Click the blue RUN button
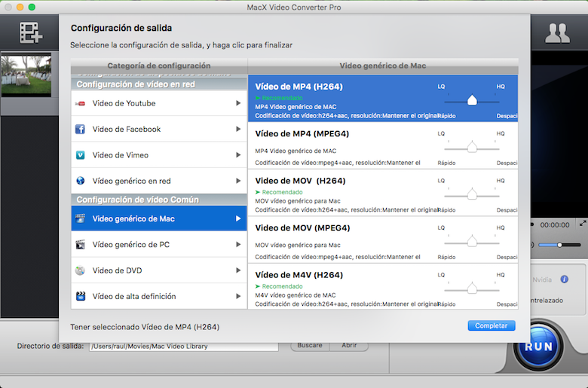 pyautogui.click(x=538, y=346)
